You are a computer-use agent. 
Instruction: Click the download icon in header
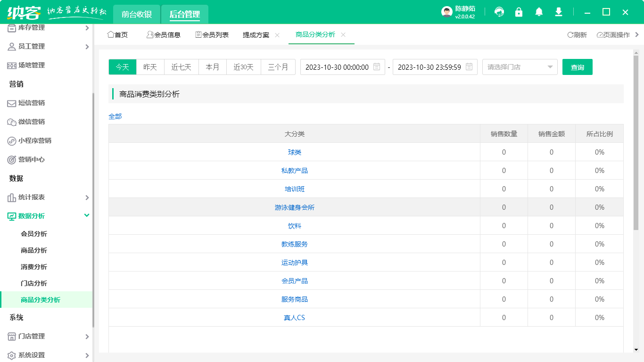click(559, 12)
